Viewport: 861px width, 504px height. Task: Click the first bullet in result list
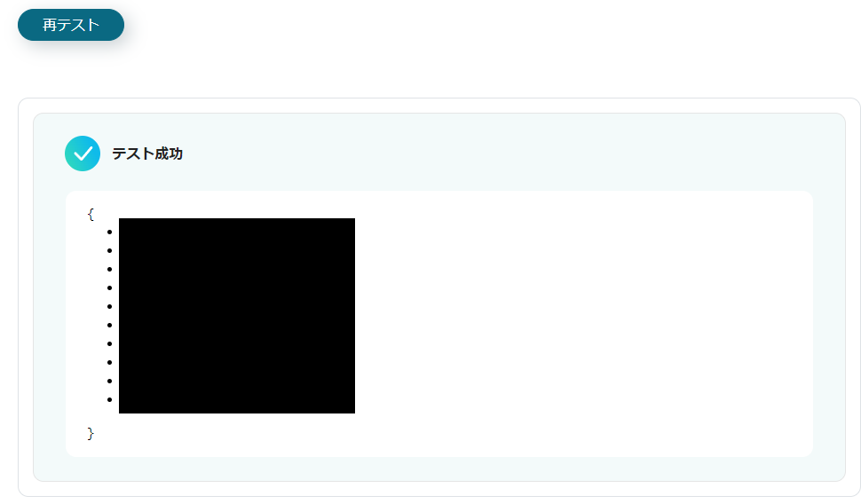(x=110, y=232)
